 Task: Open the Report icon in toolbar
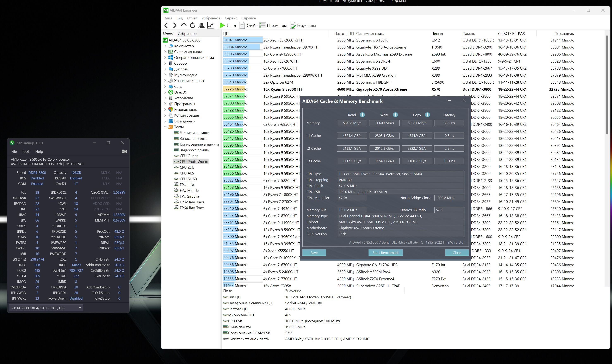[242, 26]
